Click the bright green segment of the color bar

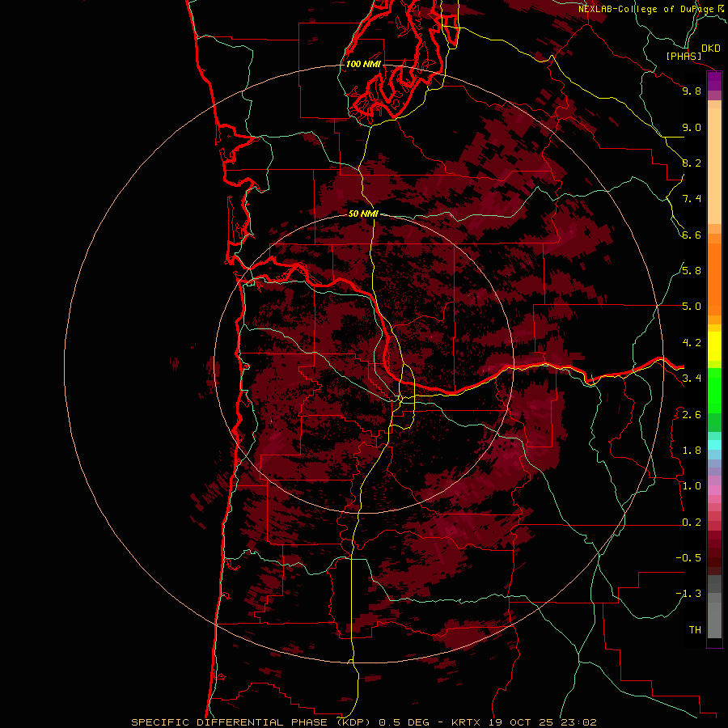714,391
